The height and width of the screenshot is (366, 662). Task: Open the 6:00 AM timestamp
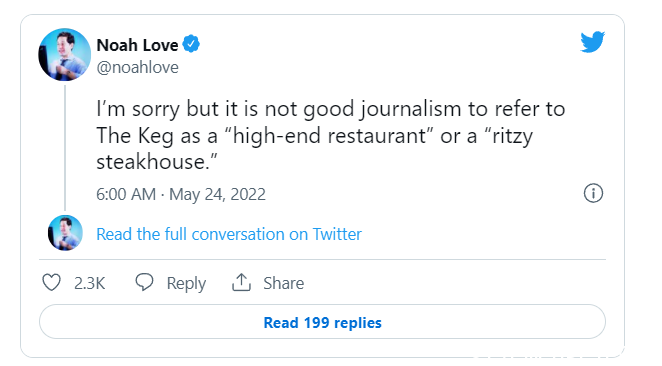tap(126, 194)
